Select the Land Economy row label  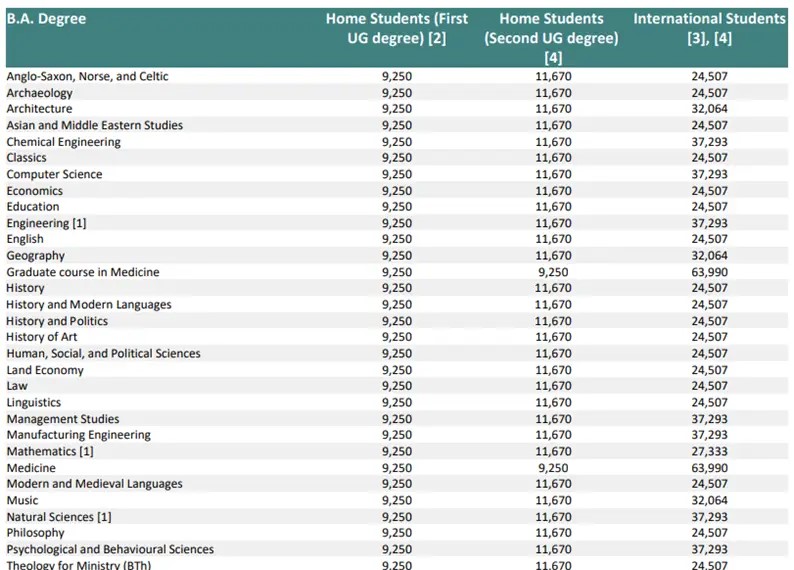tap(45, 370)
